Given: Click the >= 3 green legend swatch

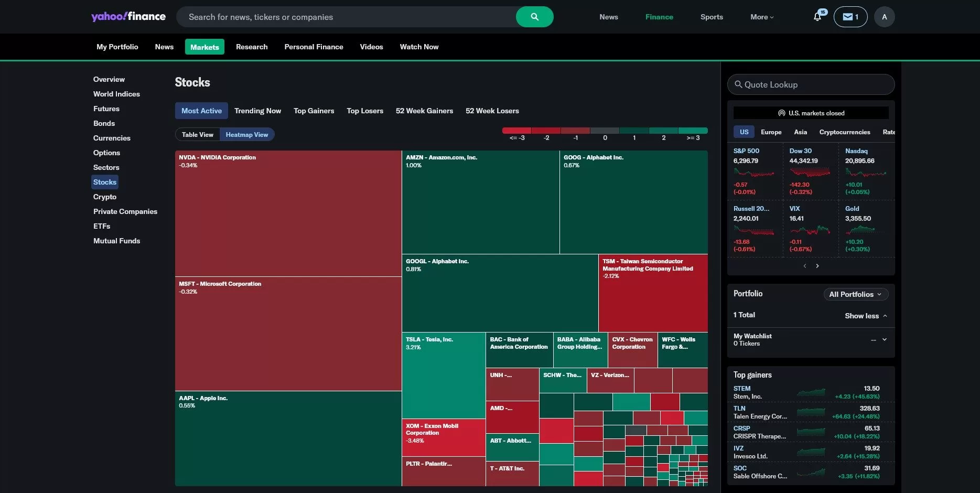Looking at the screenshot, I should pyautogui.click(x=693, y=131).
